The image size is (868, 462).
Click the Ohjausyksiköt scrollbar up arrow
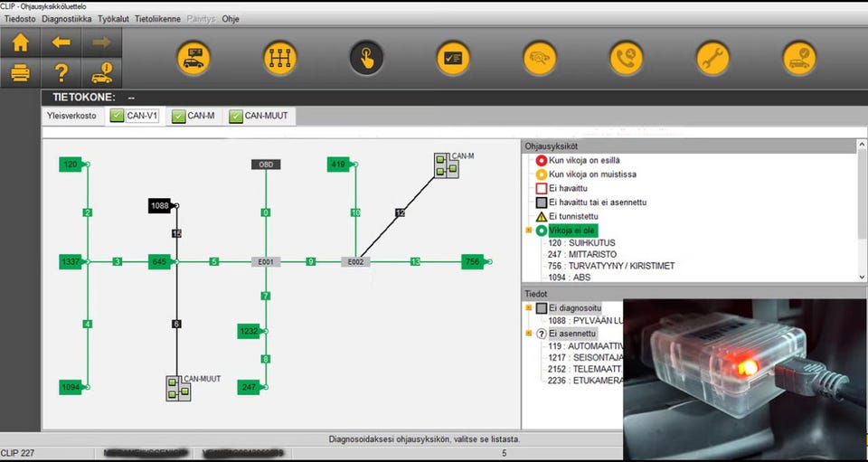(x=862, y=145)
